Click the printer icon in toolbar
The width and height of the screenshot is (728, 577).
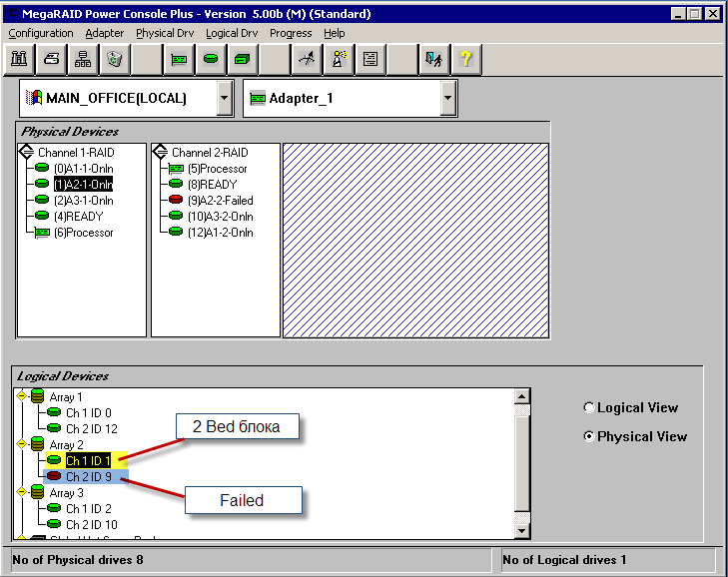click(x=52, y=60)
